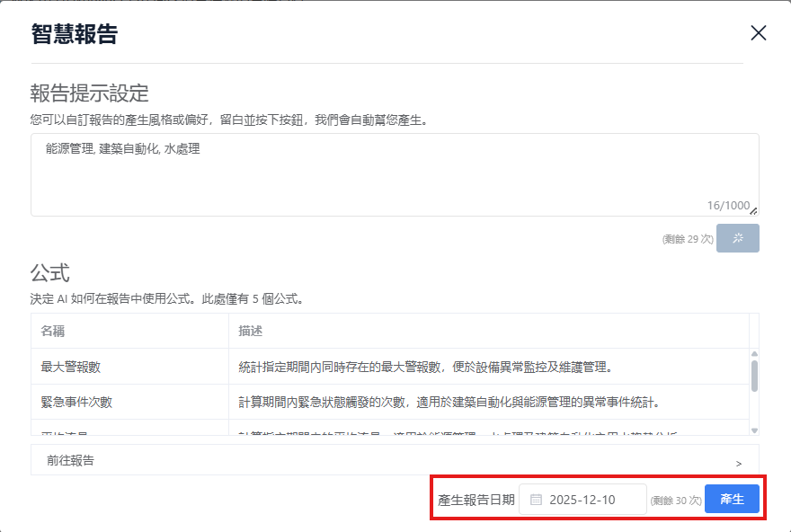Click the calendar icon in the date field

click(537, 500)
